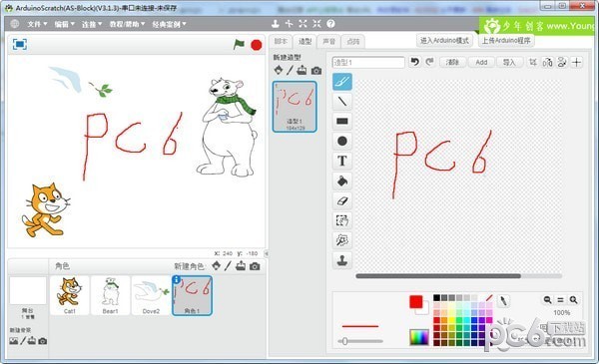Create new sprite from camera

(x=255, y=266)
